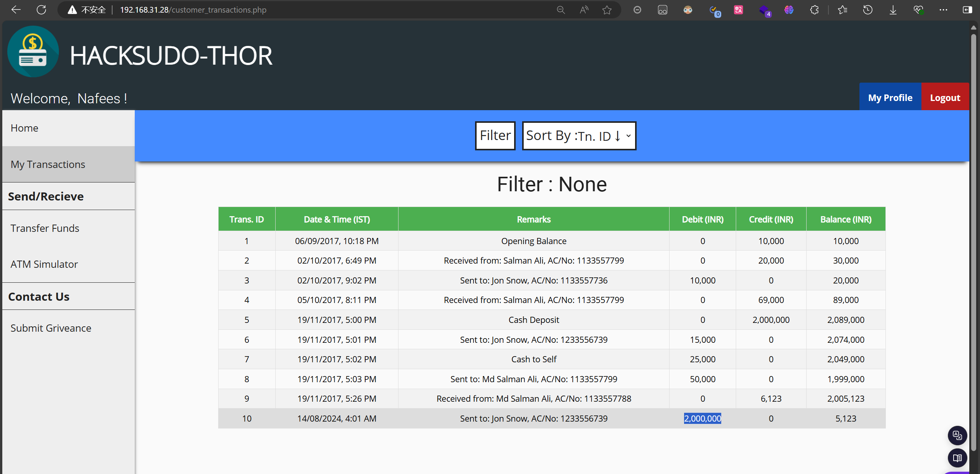Viewport: 980px width, 474px height.
Task: Click the Date & Time (IST) column header
Action: pos(337,219)
